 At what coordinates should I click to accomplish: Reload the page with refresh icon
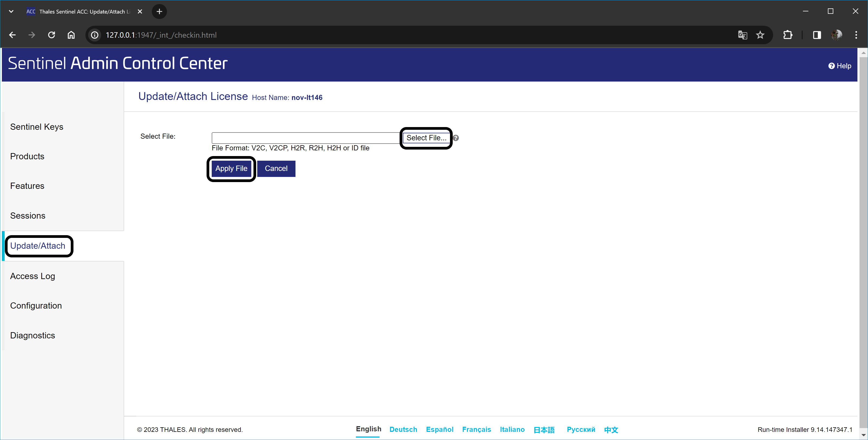tap(52, 35)
